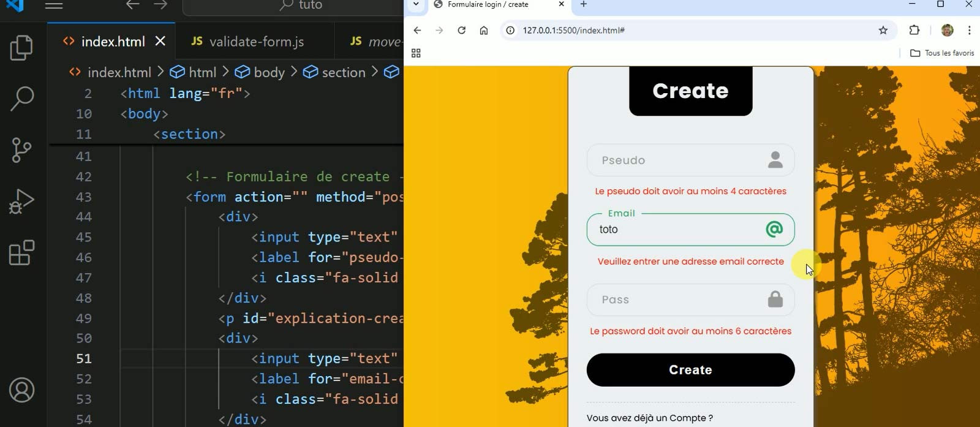Close the index.html editor tab

(x=160, y=41)
